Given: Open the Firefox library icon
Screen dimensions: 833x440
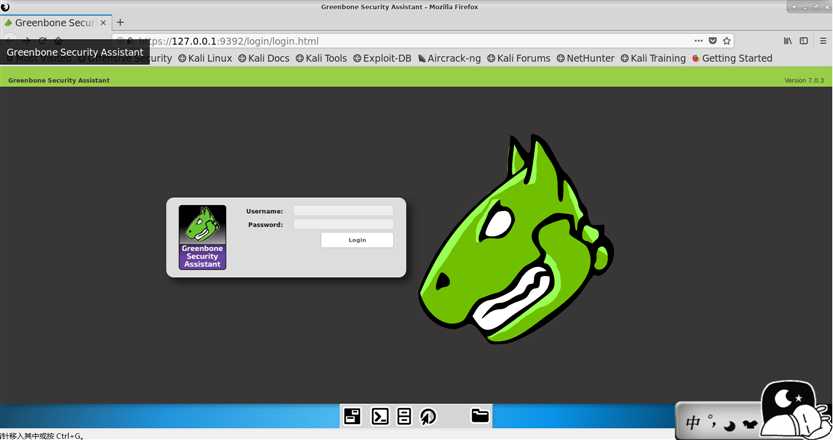Looking at the screenshot, I should 788,41.
